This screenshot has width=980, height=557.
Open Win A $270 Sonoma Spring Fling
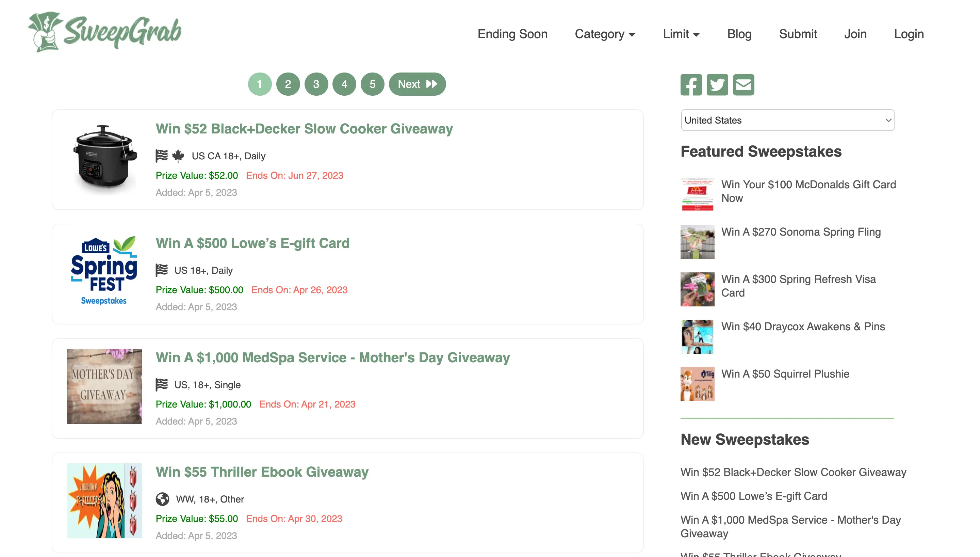[x=801, y=232]
